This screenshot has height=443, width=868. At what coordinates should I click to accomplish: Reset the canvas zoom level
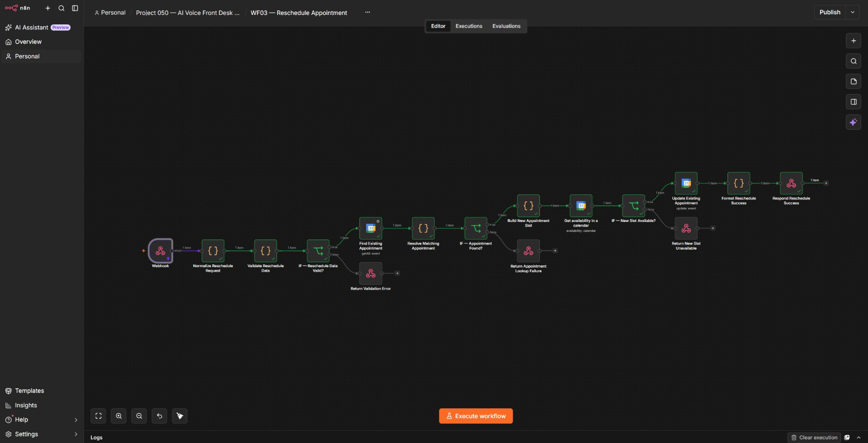pos(160,416)
